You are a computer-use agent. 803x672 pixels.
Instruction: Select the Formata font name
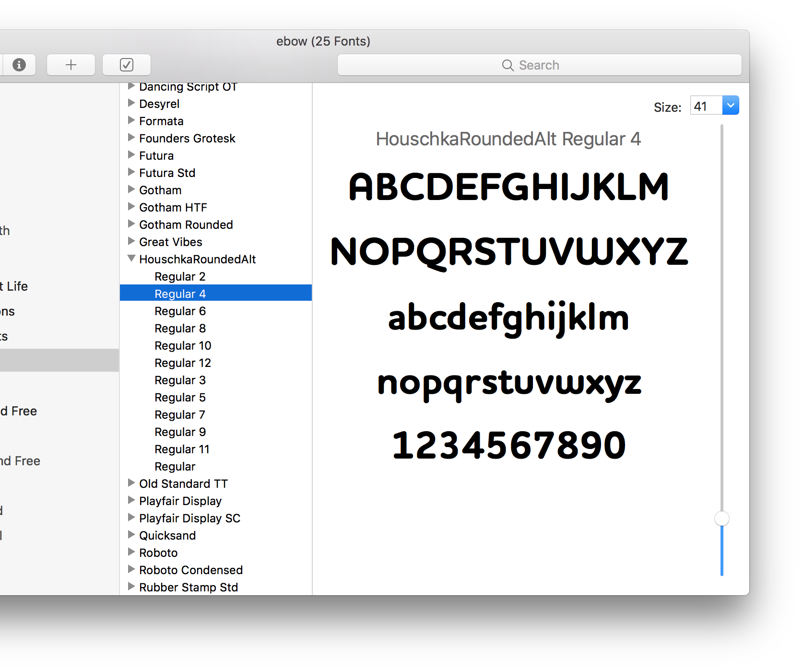(161, 121)
